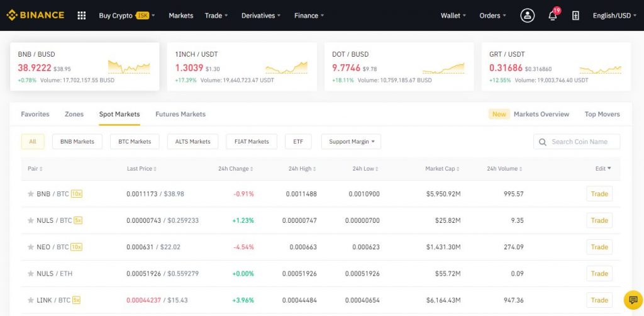Viewport: 644px width, 316px height.
Task: Sort by 24h High column
Action: tap(303, 169)
